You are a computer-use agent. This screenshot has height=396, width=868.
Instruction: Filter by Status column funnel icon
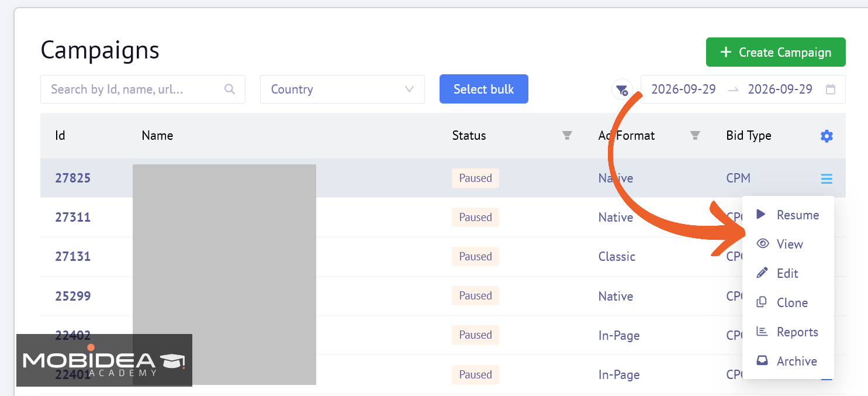coord(567,136)
